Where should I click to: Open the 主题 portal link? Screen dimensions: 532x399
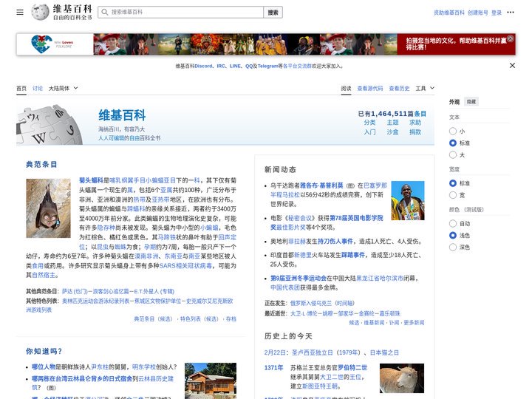click(392, 123)
